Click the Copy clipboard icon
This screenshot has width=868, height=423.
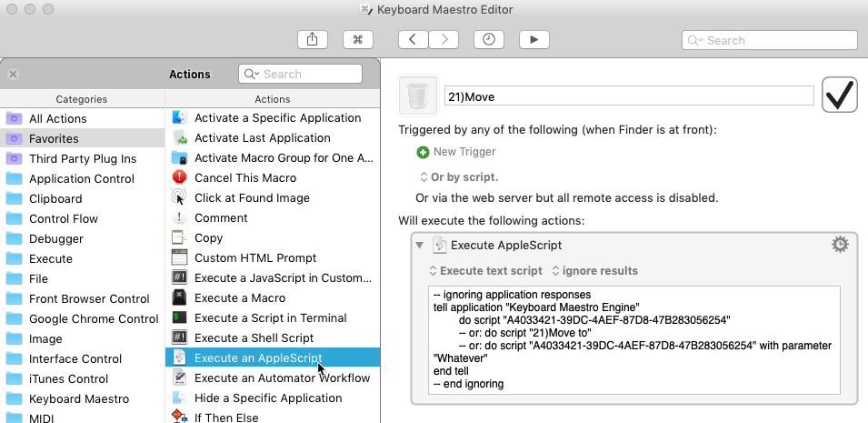click(x=179, y=237)
